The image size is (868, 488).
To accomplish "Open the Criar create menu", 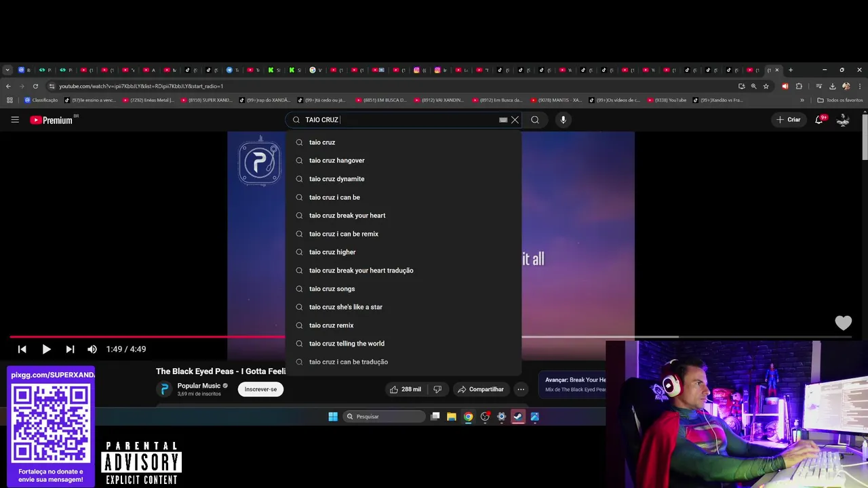I will (x=789, y=120).
